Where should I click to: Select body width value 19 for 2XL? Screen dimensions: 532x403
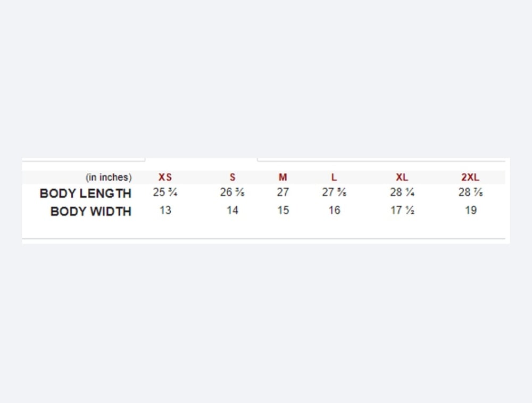470,211
